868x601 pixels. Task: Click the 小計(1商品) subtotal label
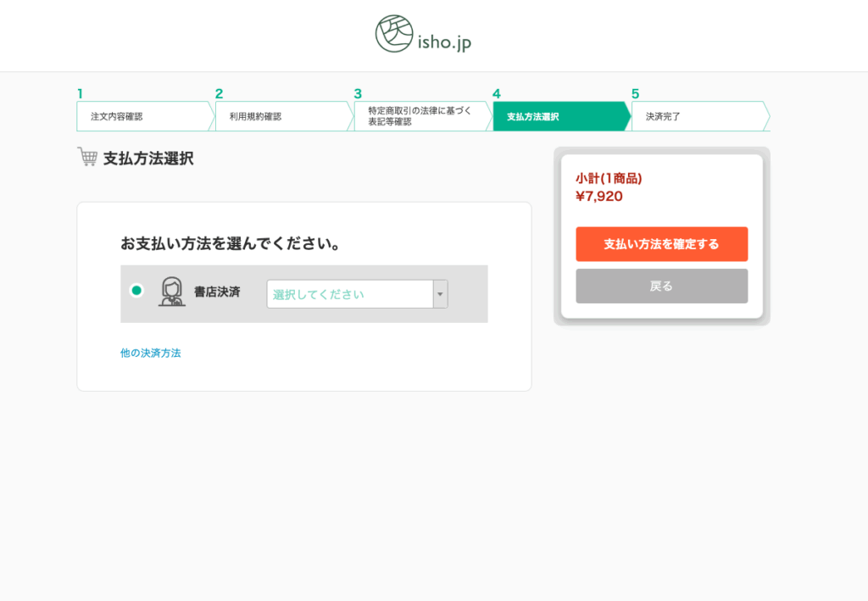click(x=609, y=178)
